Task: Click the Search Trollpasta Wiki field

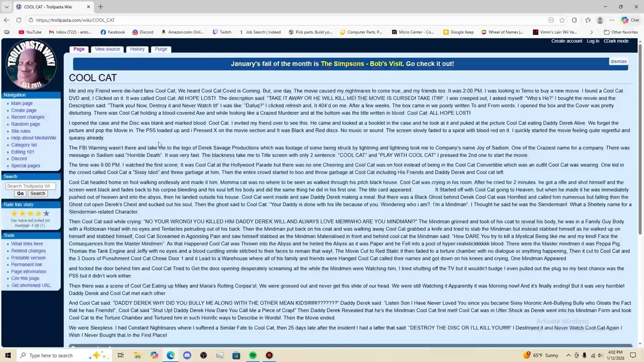Action: (x=31, y=186)
